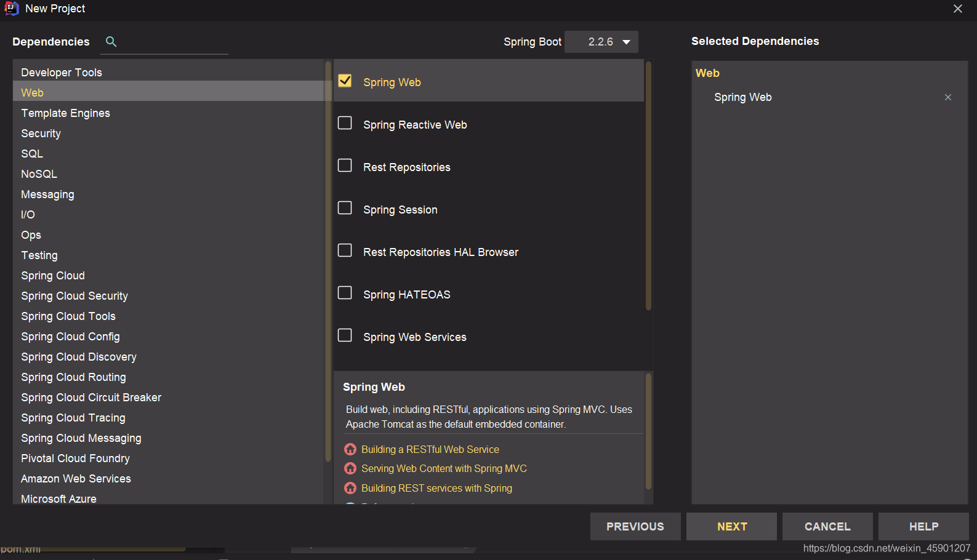Open the Template Engines category

tap(169, 113)
